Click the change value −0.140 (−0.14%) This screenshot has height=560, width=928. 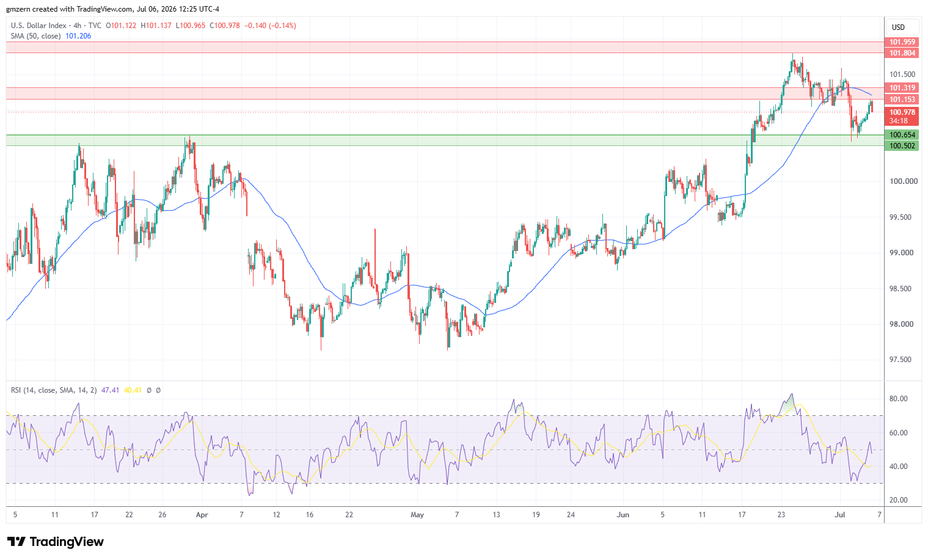pos(270,26)
